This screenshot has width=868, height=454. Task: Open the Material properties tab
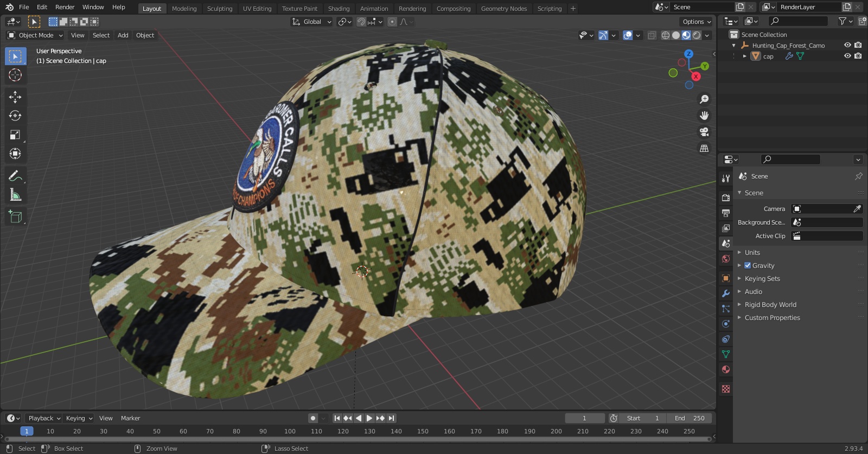click(x=726, y=369)
